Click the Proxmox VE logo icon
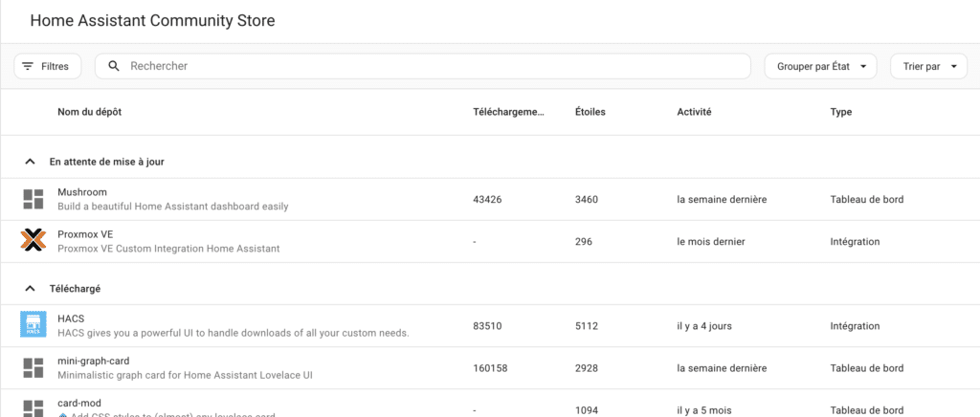The height and width of the screenshot is (417, 980). 33,241
